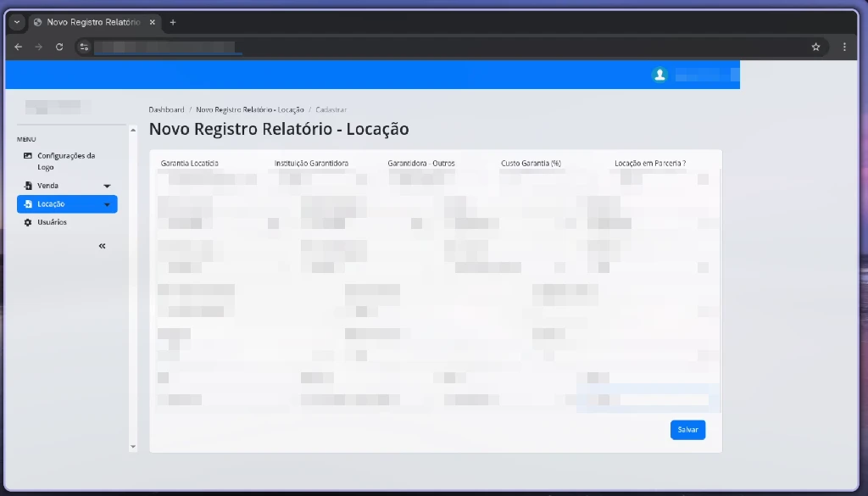Click the Salvar button

coord(687,430)
